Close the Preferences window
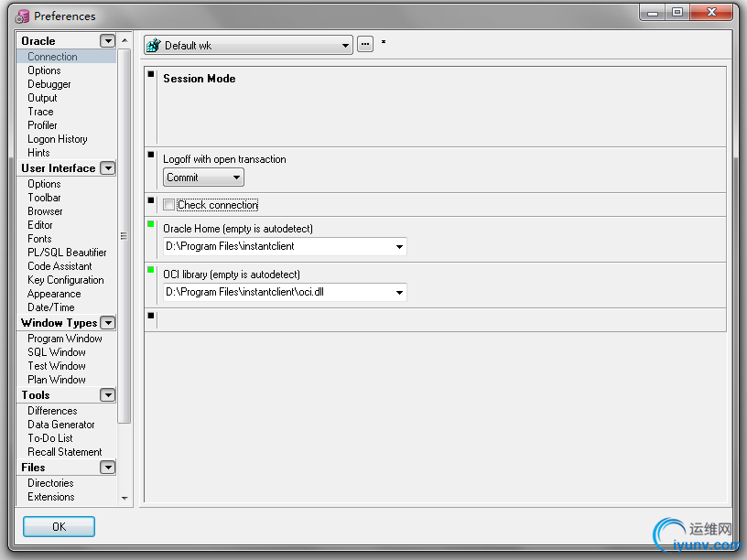The height and width of the screenshot is (560, 747). coord(711,13)
